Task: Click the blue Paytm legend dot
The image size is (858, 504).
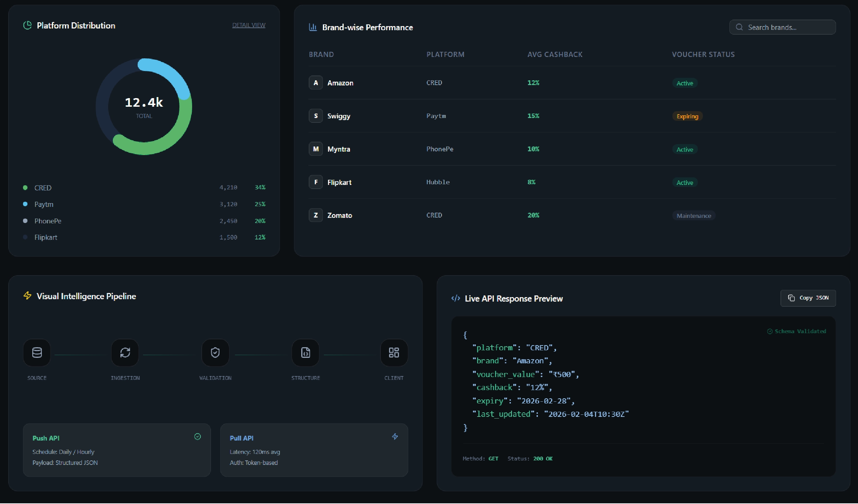Action: click(25, 204)
